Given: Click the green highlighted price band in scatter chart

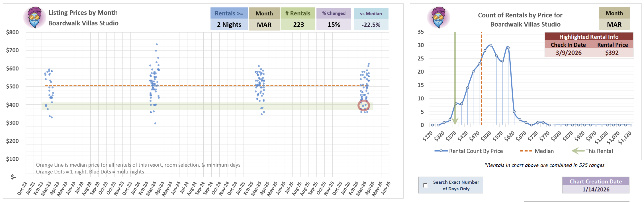Looking at the screenshot, I should click(199, 106).
